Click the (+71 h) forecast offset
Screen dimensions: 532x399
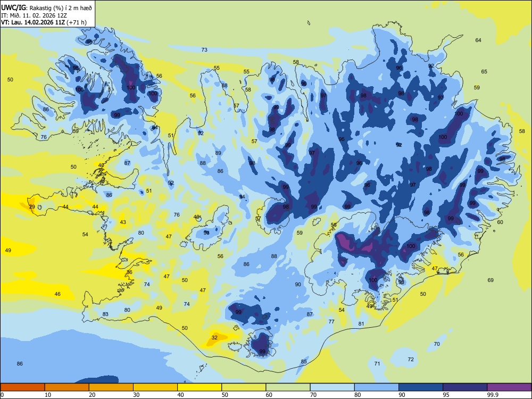[x=77, y=22]
